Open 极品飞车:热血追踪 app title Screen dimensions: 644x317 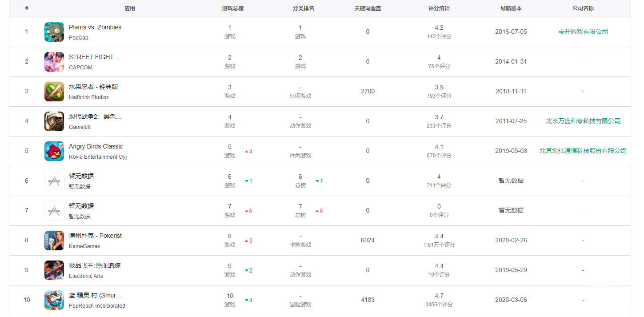tap(95, 265)
